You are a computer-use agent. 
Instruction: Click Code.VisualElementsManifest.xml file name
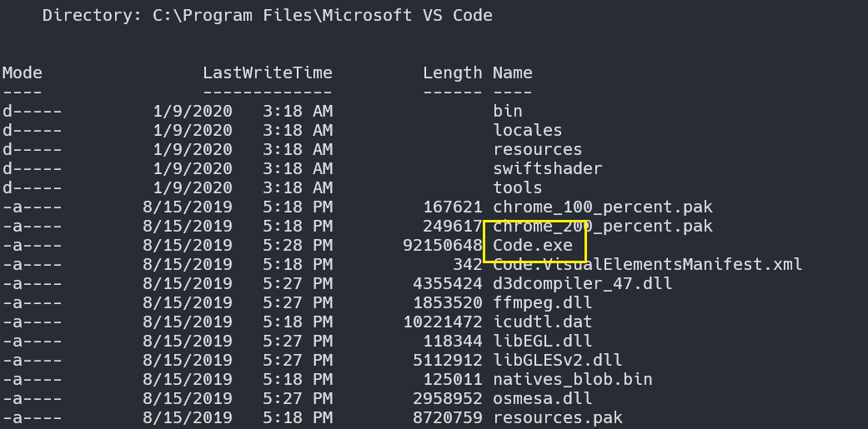tap(648, 265)
